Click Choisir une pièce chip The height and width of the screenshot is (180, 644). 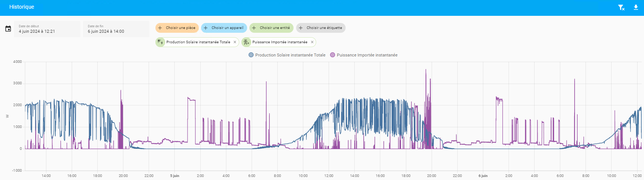(177, 28)
